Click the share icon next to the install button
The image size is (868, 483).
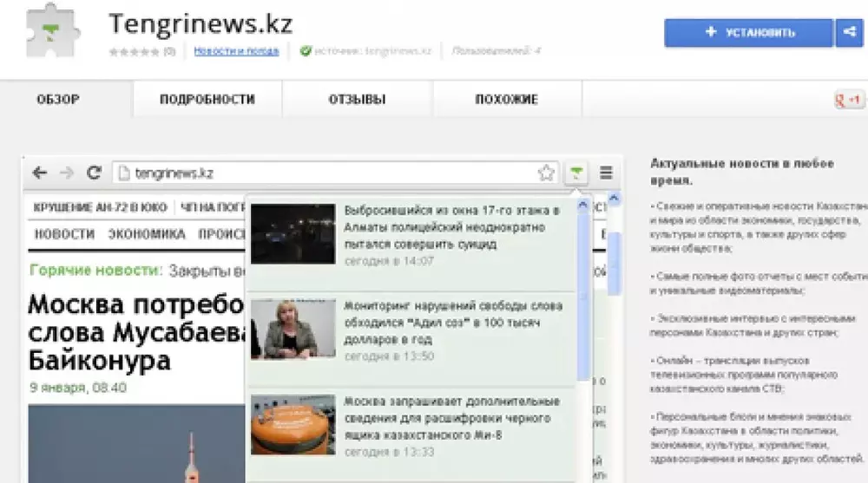846,33
